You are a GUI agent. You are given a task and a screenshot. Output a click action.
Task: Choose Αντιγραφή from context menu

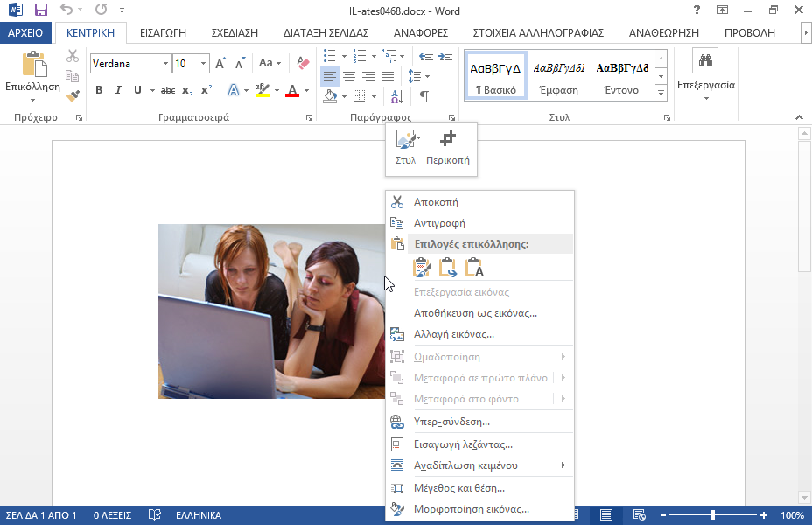(x=480, y=223)
